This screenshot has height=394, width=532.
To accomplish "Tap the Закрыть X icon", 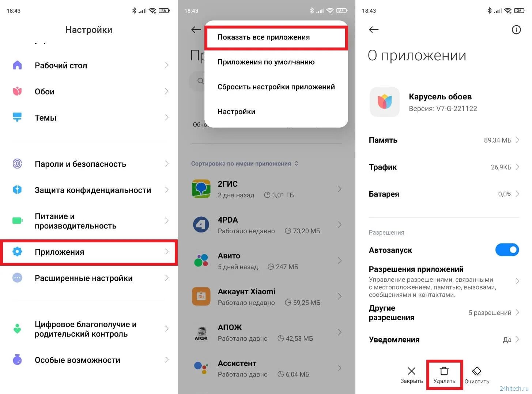I will click(x=411, y=371).
